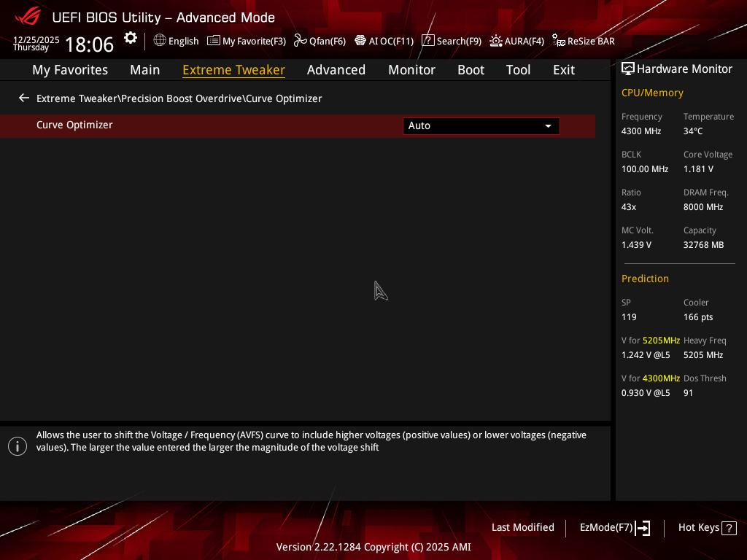Click the 0.930 V @L5 value
The width and height of the screenshot is (747, 560).
point(646,393)
